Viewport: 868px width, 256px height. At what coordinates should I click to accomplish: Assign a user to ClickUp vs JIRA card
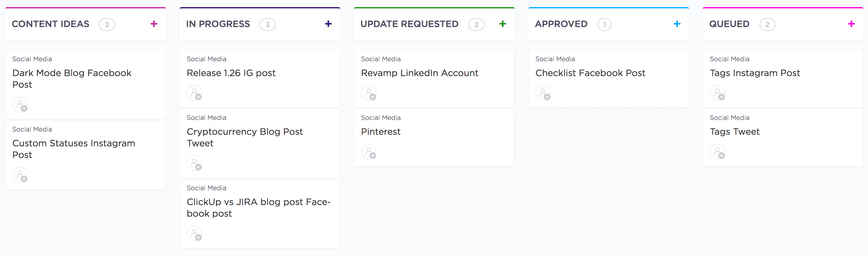click(194, 233)
